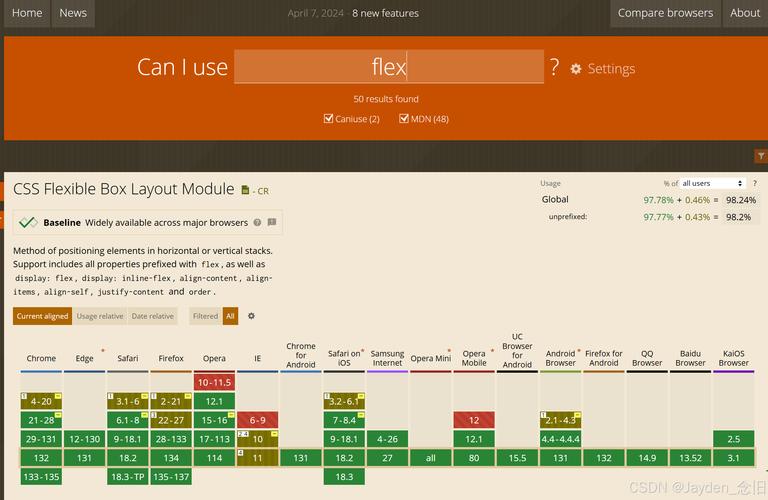768x500 pixels.
Task: Select Safari on iOS 18.3 cell
Action: [x=344, y=476]
